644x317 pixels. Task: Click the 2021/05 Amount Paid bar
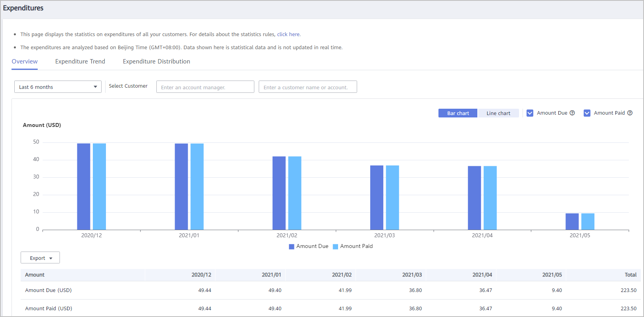[x=588, y=221]
